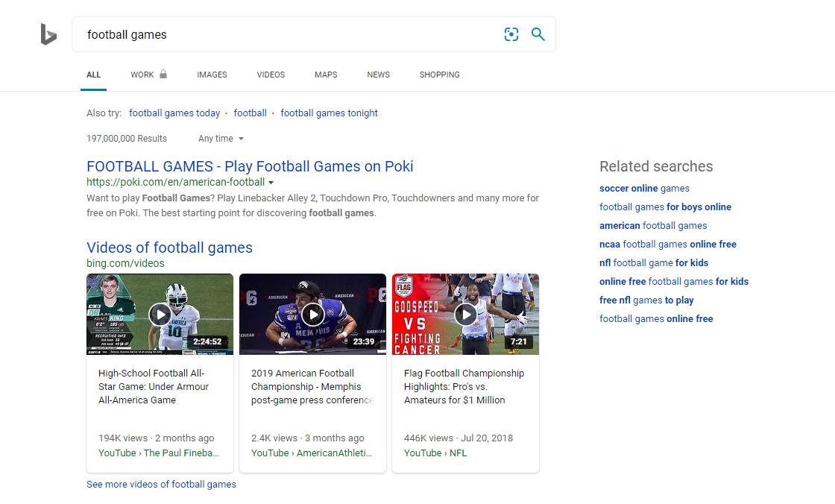The width and height of the screenshot is (835, 504).
Task: Select 'online free football games for kids'
Action: (674, 281)
